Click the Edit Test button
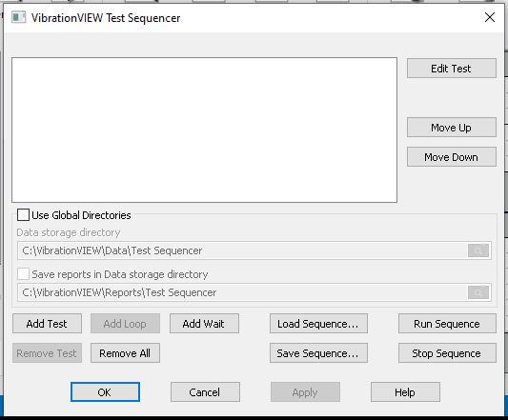Screen dimensions: 508x420 [x=452, y=69]
